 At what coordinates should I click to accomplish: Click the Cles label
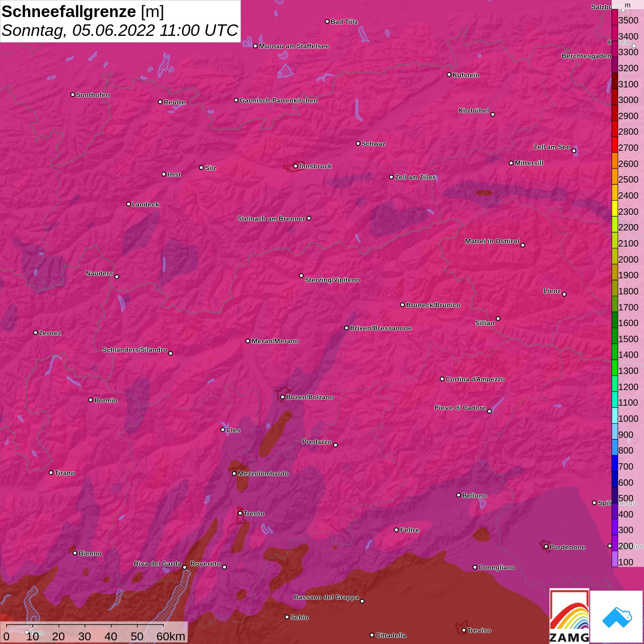click(x=233, y=430)
